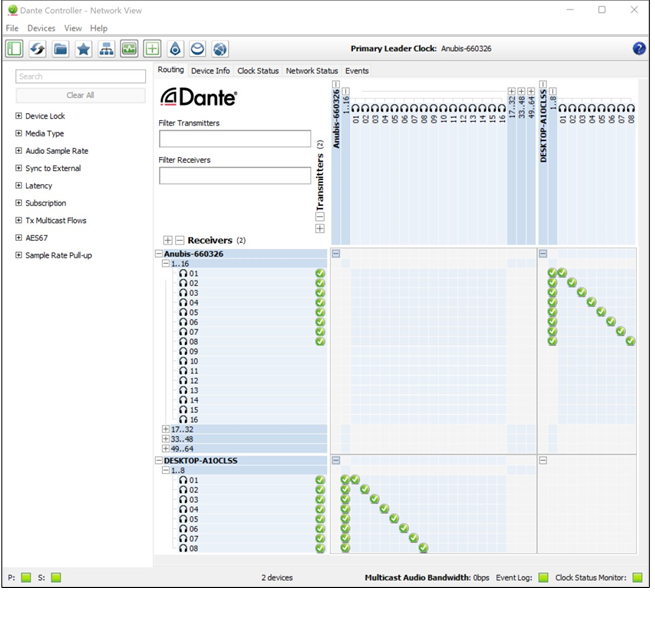Open the File menu

12,28
